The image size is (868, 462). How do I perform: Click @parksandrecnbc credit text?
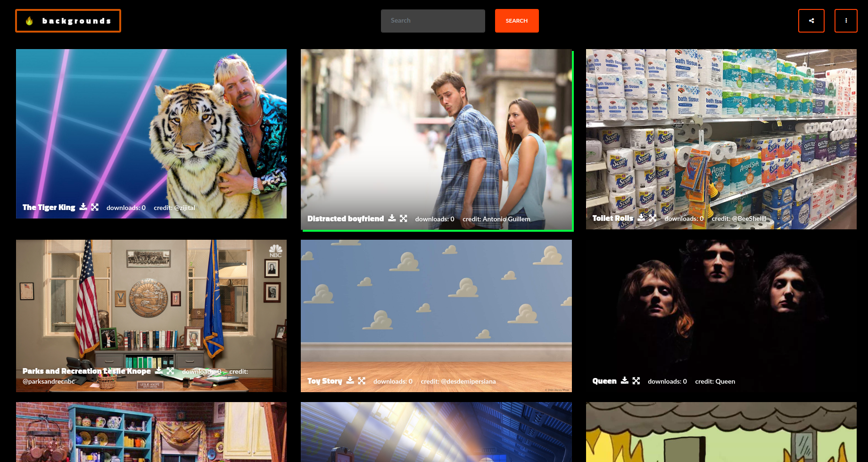(49, 381)
